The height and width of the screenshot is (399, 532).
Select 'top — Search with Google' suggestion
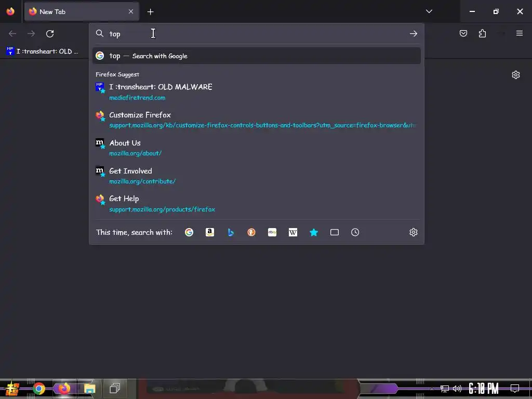pyautogui.click(x=257, y=56)
